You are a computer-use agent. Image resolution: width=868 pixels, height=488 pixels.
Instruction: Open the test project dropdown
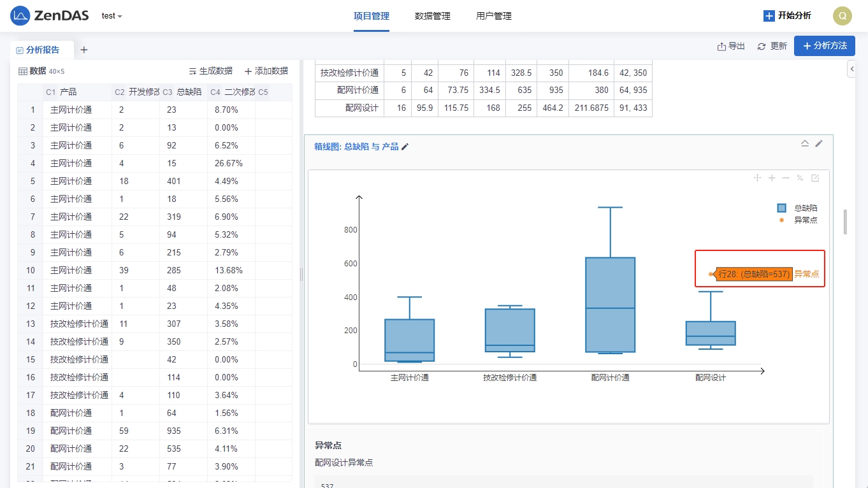pyautogui.click(x=112, y=16)
